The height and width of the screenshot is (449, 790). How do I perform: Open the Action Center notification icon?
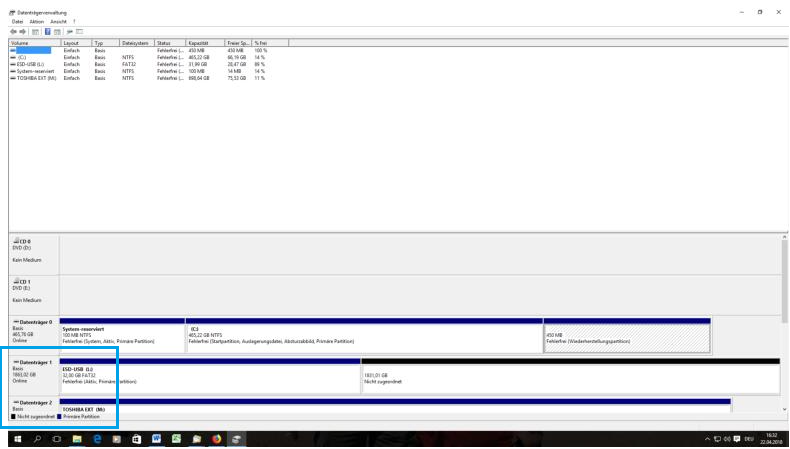coord(737,439)
